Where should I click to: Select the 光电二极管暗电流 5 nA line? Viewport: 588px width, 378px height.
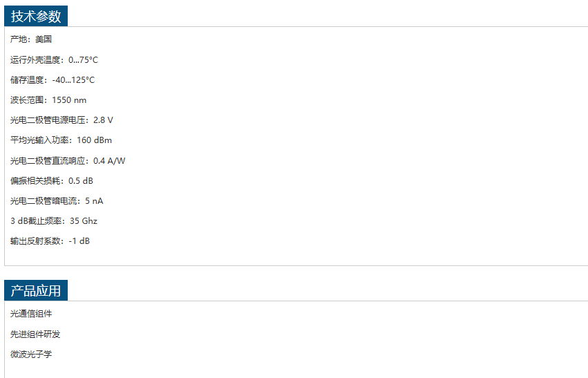click(57, 201)
